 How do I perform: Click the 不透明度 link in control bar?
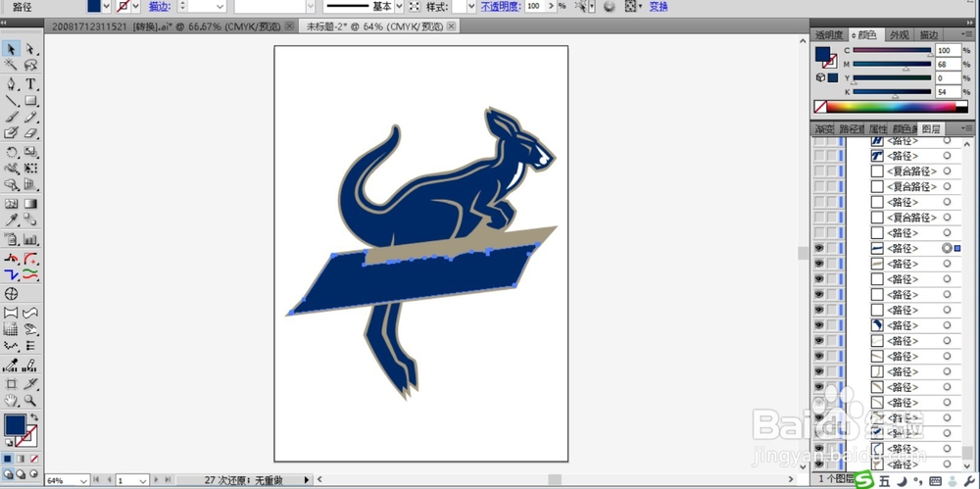[500, 6]
